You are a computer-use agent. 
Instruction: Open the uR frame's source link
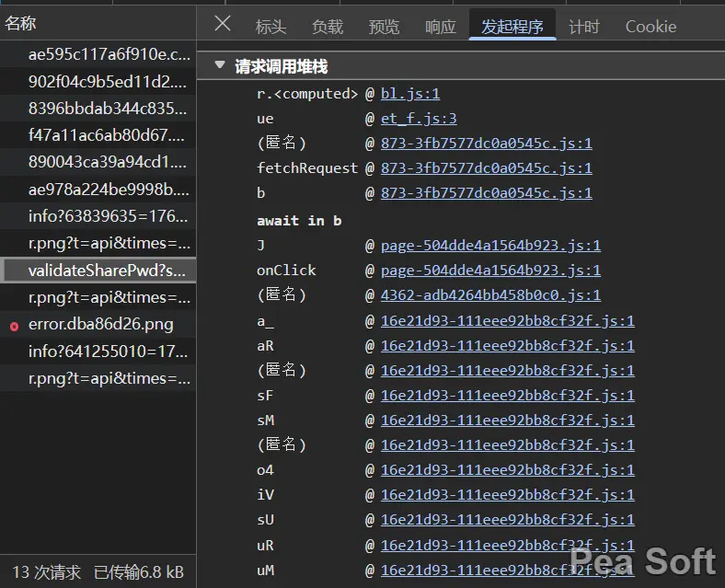coord(507,546)
